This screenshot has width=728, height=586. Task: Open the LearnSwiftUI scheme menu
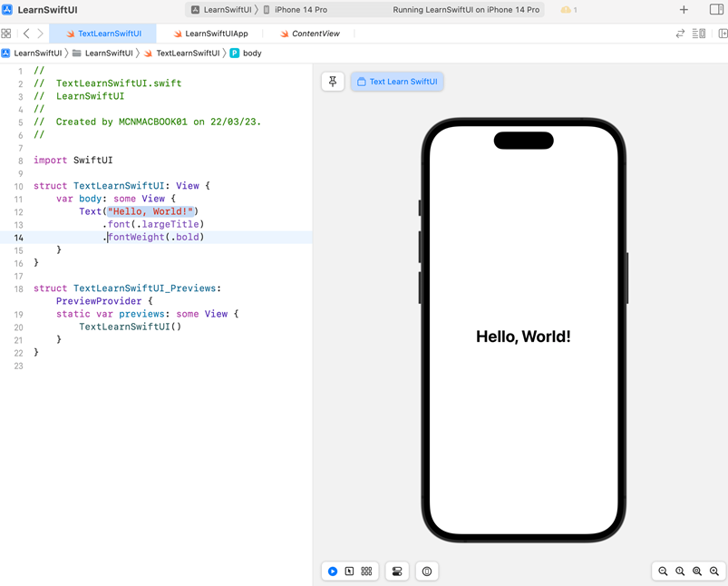(x=223, y=10)
